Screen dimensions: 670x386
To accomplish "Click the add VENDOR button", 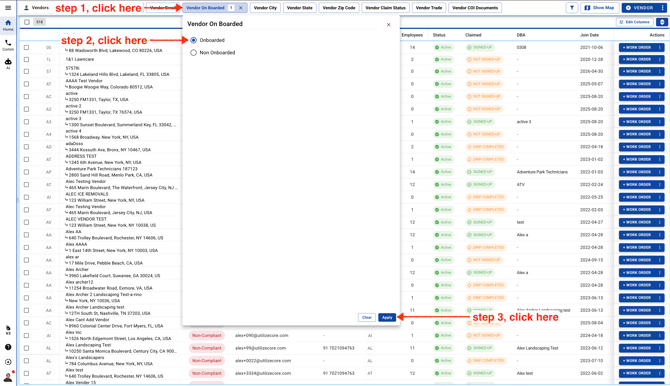I will 640,8.
